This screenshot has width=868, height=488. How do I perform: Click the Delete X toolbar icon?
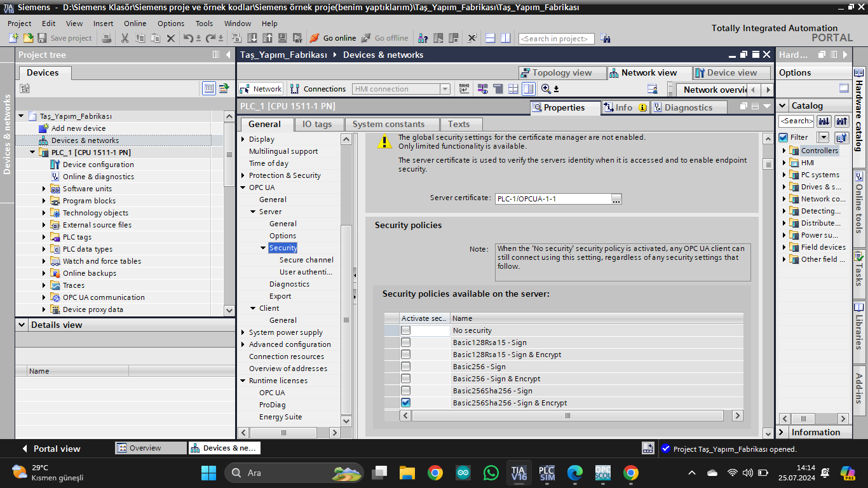coord(170,38)
